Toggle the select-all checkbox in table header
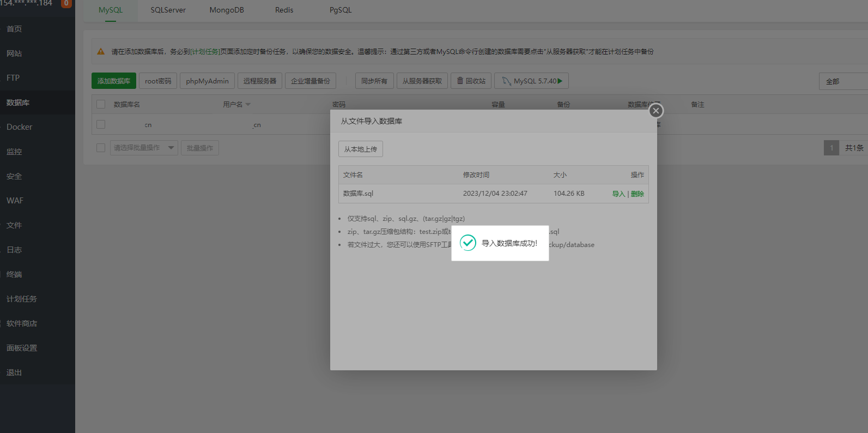The image size is (868, 433). tap(101, 104)
